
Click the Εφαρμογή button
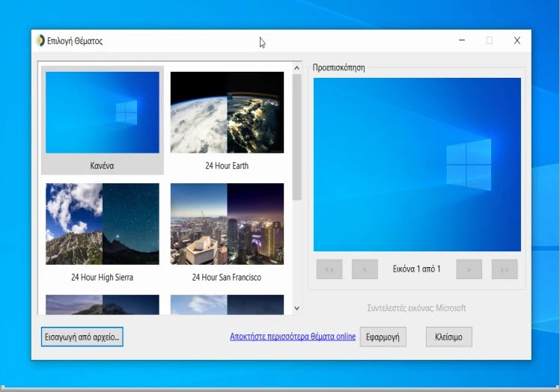[x=383, y=337]
